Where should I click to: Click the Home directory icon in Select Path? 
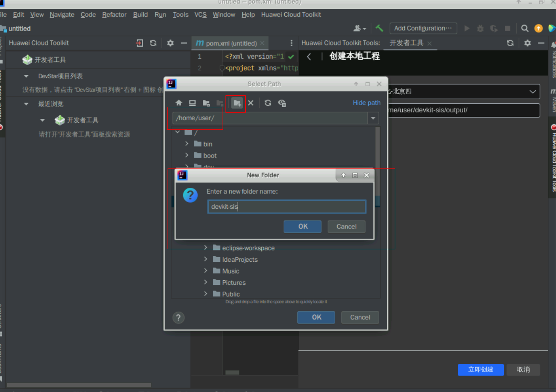click(x=179, y=103)
